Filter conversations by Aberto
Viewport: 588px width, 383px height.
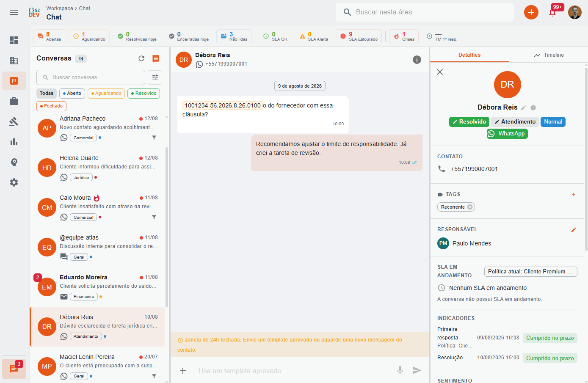[72, 94]
